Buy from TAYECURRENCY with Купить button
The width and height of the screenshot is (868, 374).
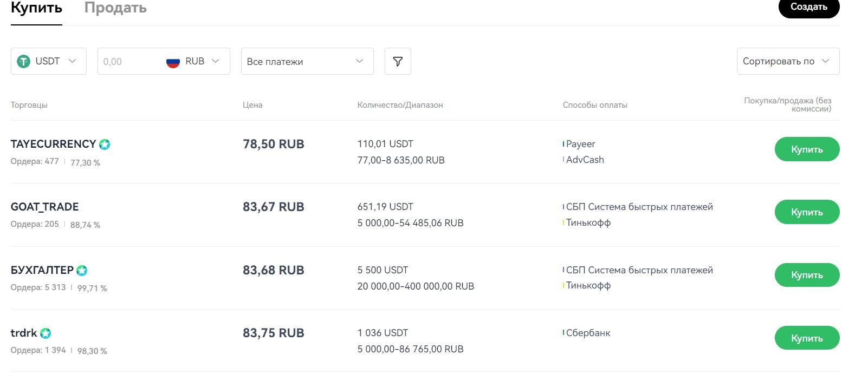(806, 149)
